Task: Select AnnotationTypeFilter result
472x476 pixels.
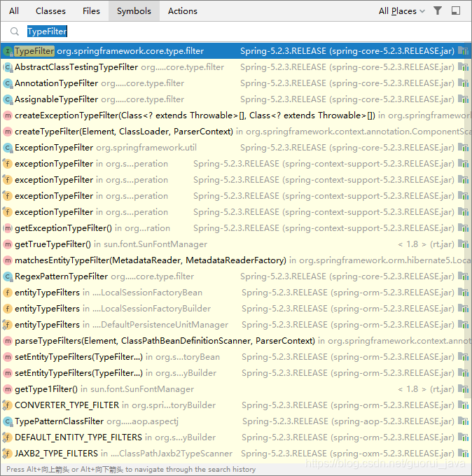Action: coord(236,83)
